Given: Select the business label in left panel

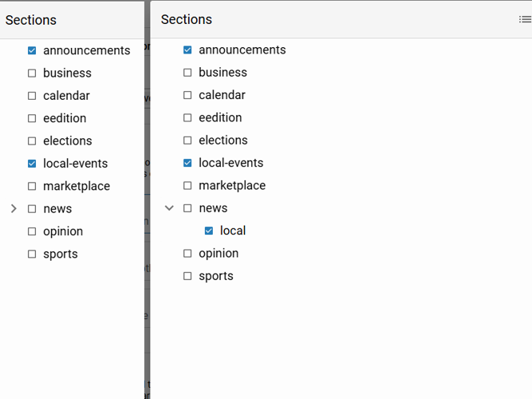Looking at the screenshot, I should (67, 73).
